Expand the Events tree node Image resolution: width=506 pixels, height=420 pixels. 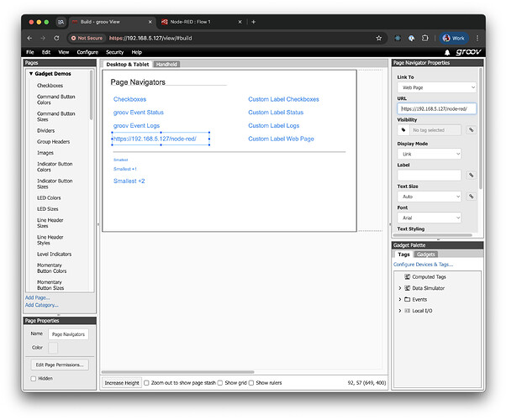click(x=400, y=299)
